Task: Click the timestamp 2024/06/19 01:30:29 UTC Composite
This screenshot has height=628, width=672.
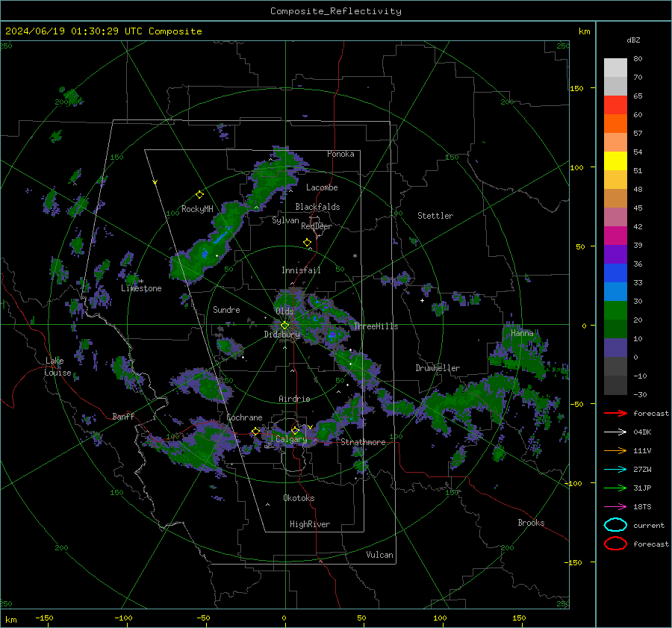Action: [103, 31]
